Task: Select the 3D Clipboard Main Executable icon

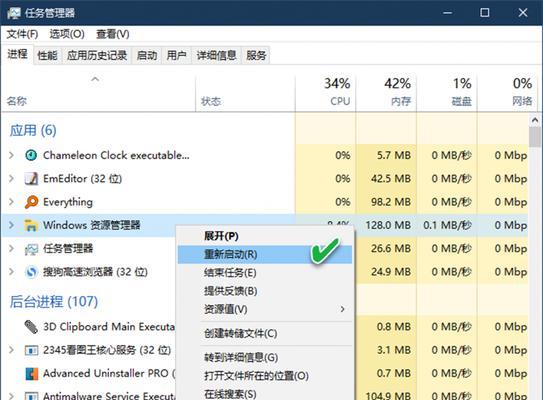Action: coord(31,327)
